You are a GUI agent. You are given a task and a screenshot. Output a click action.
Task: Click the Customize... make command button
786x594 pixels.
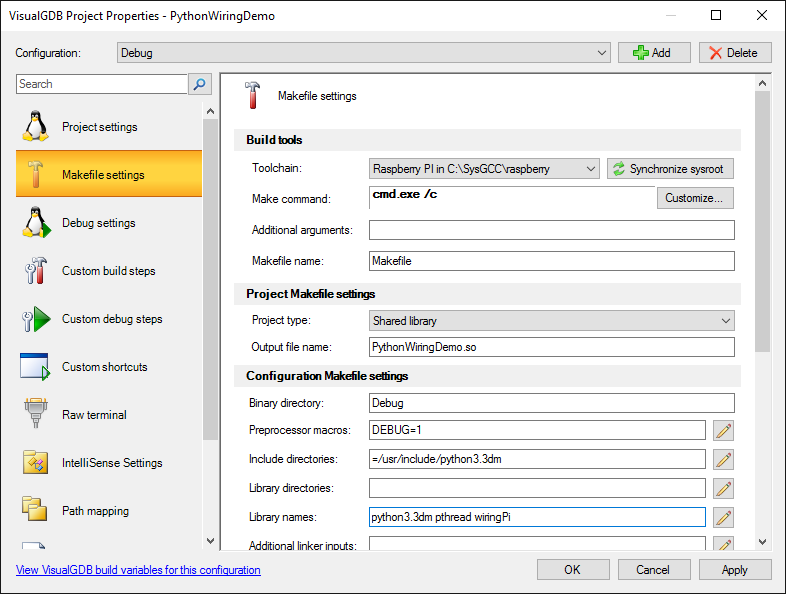[695, 198]
